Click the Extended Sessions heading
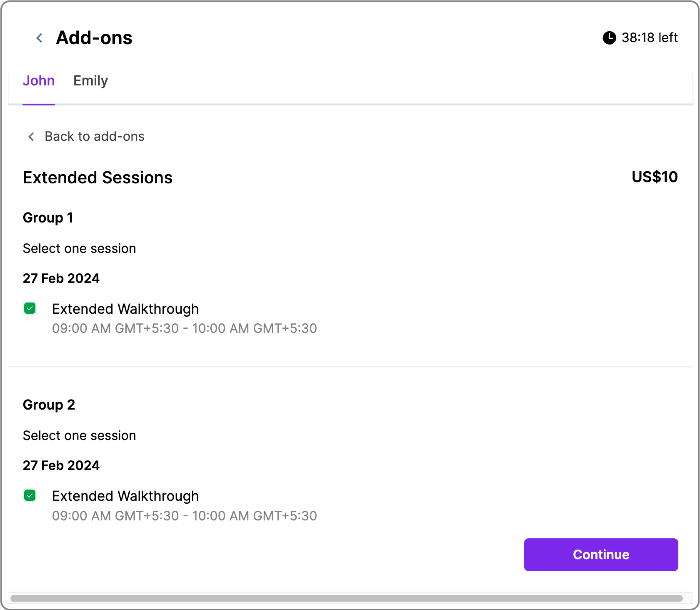Screen dimensions: 700x610 (97, 178)
